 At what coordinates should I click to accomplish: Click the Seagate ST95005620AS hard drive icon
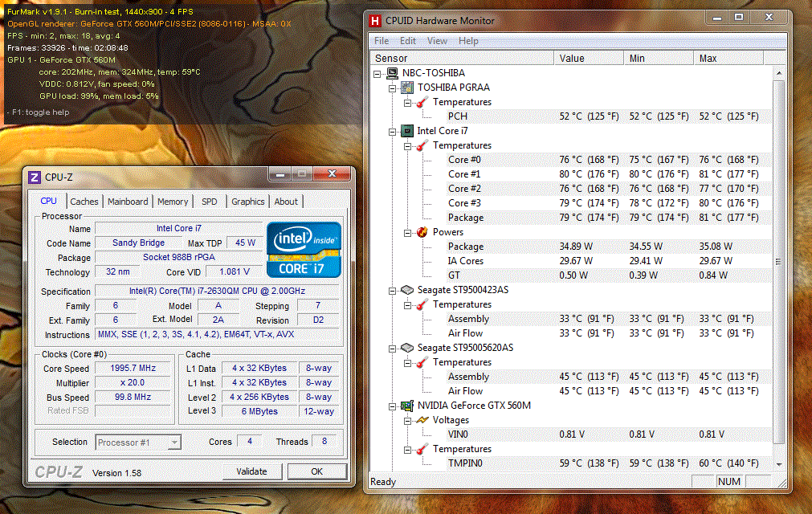[407, 348]
